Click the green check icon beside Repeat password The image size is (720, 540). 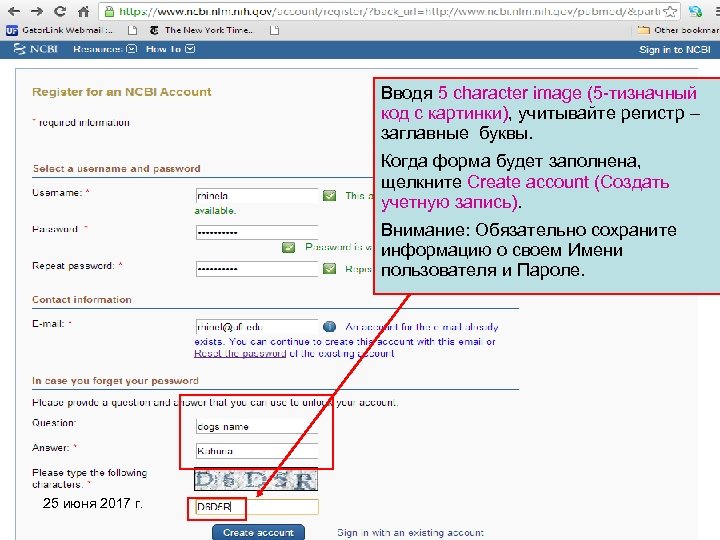[x=329, y=269]
